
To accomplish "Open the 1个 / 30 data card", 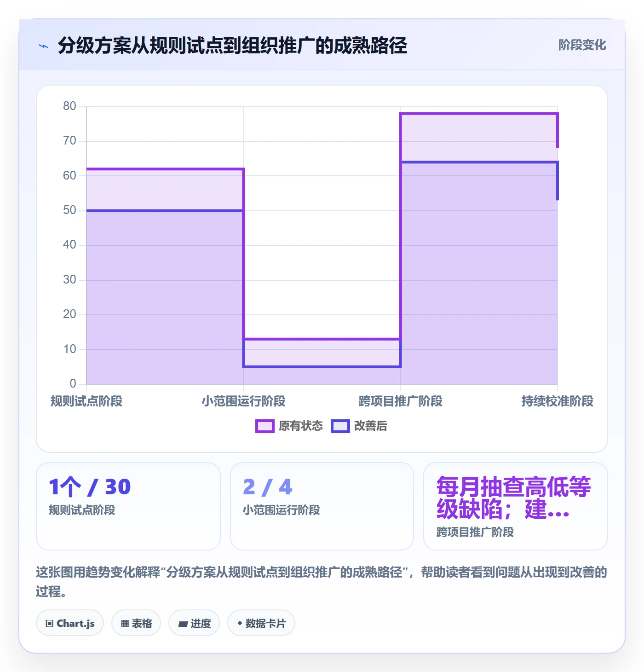I will coord(128,506).
